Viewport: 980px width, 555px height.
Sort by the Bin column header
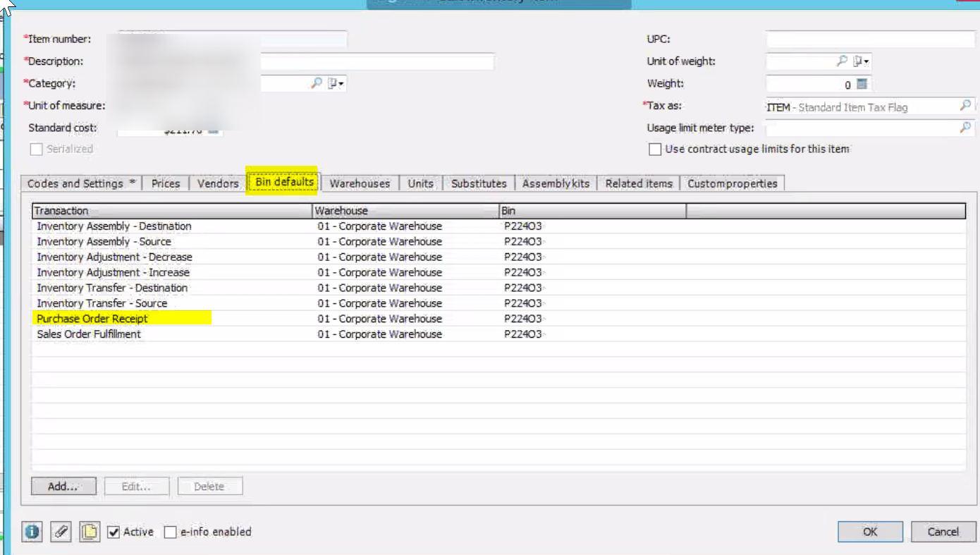point(593,211)
